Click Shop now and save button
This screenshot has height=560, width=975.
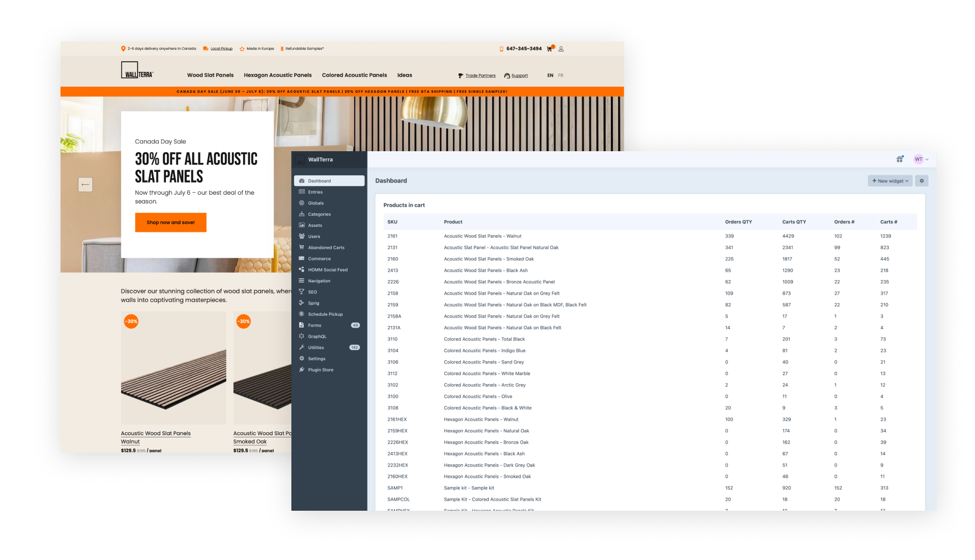tap(171, 222)
